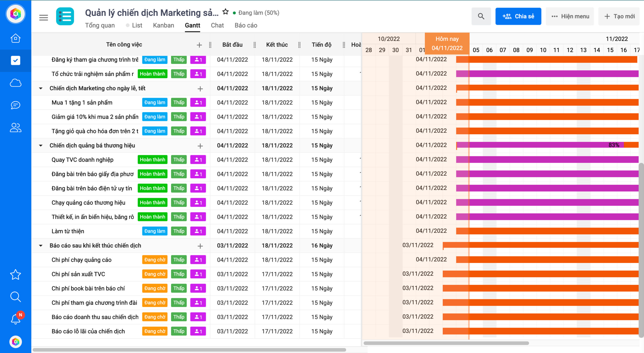Image resolution: width=644 pixels, height=353 pixels.
Task: Open priority Thấp of Chạy quảng cáo thương hiệu
Action: (x=179, y=202)
